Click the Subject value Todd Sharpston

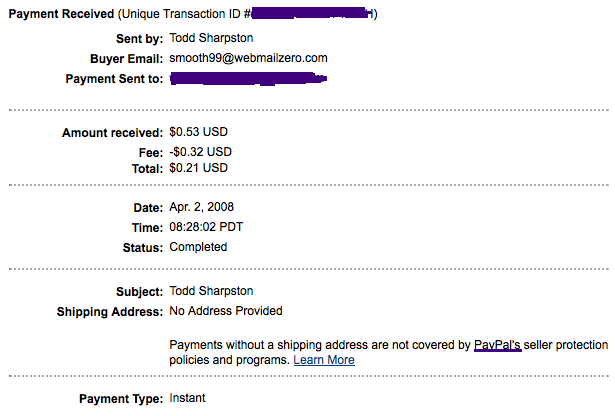[x=212, y=292]
